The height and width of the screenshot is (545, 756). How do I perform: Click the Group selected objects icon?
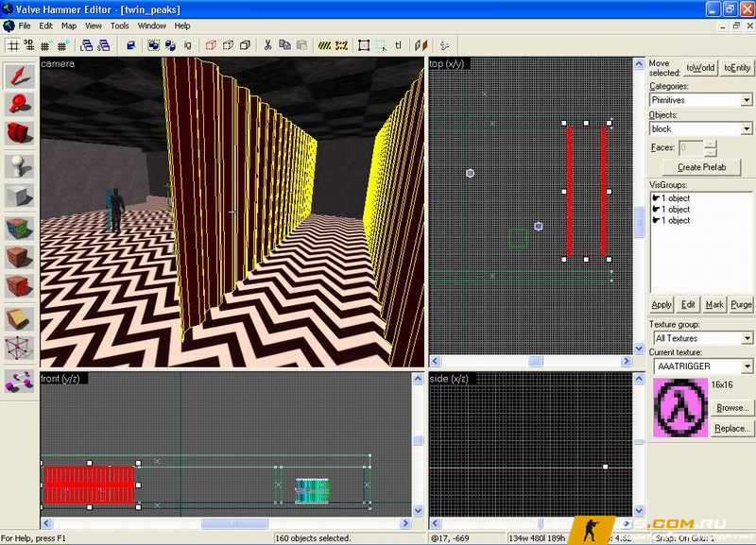pos(153,45)
